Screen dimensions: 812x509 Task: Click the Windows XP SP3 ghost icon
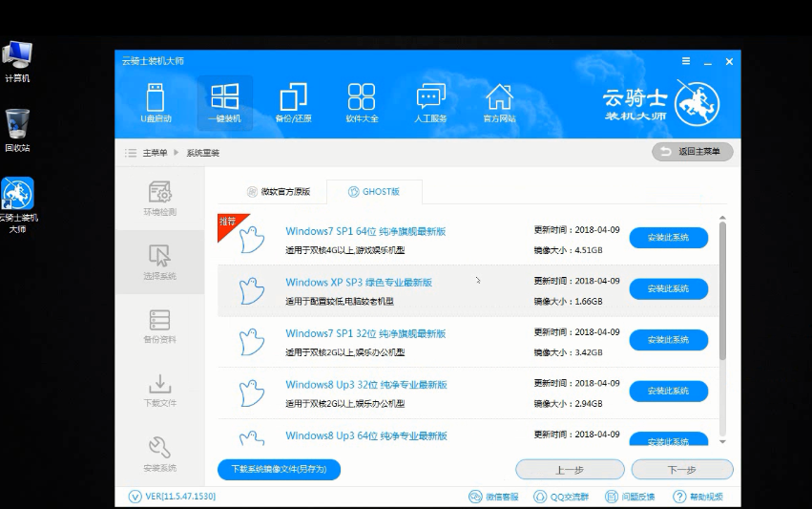[x=252, y=290]
